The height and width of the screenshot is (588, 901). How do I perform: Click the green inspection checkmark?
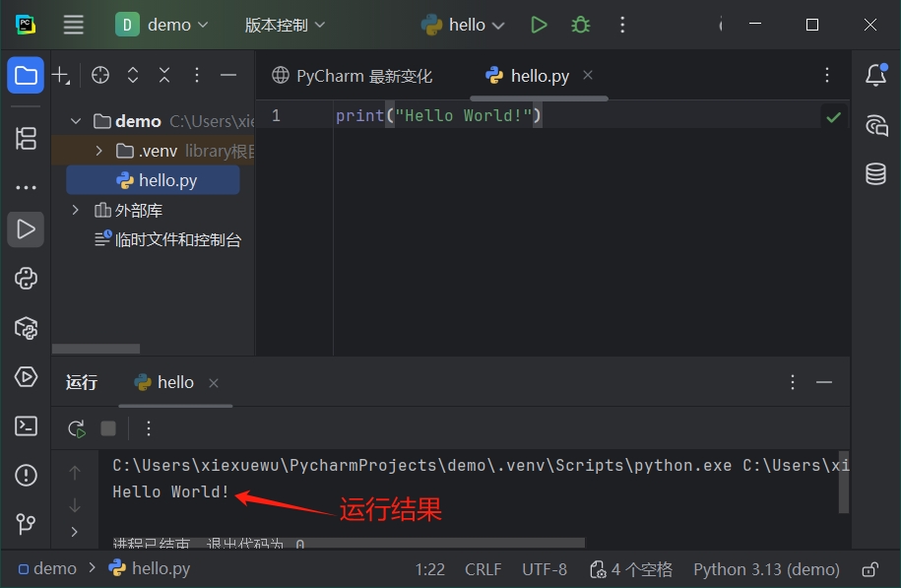(833, 117)
